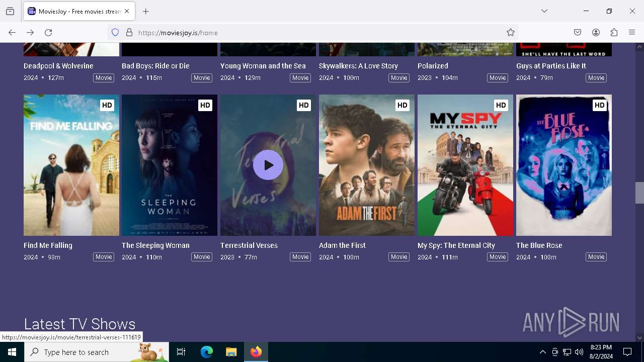Screen dimensions: 644x362
Task: Click the scrollbar down arrow
Action: [x=639, y=338]
